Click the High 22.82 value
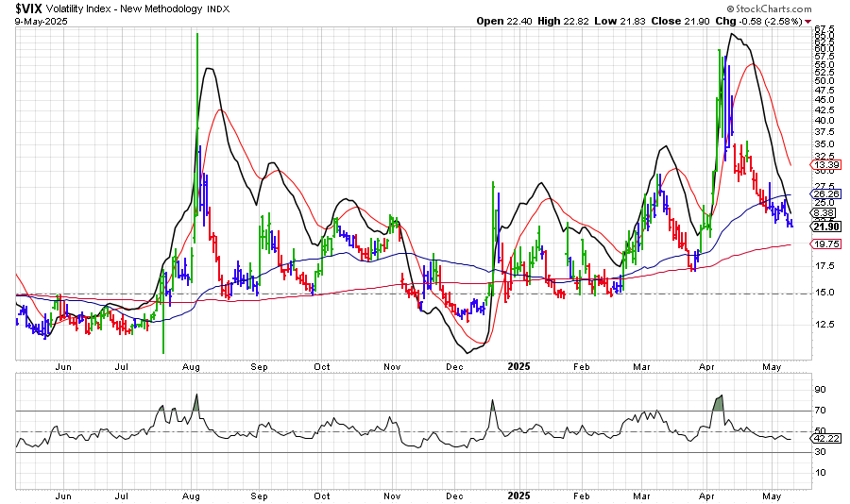This screenshot has width=850, height=504. click(x=580, y=21)
